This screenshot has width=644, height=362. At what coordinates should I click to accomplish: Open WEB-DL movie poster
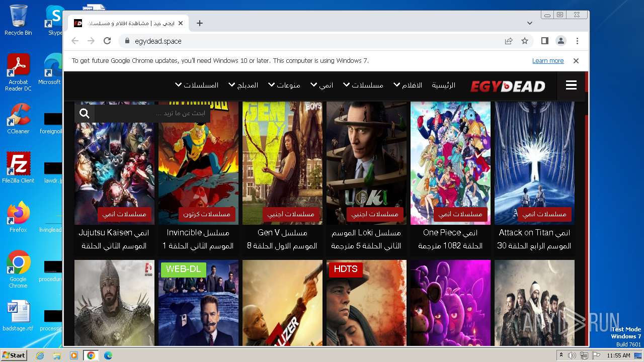[x=198, y=303]
